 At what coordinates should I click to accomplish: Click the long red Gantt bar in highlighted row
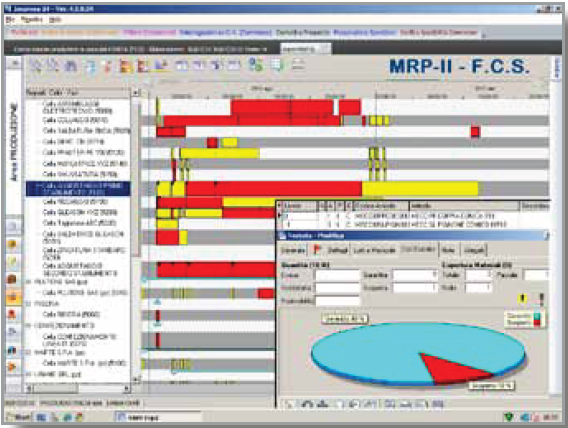274,189
